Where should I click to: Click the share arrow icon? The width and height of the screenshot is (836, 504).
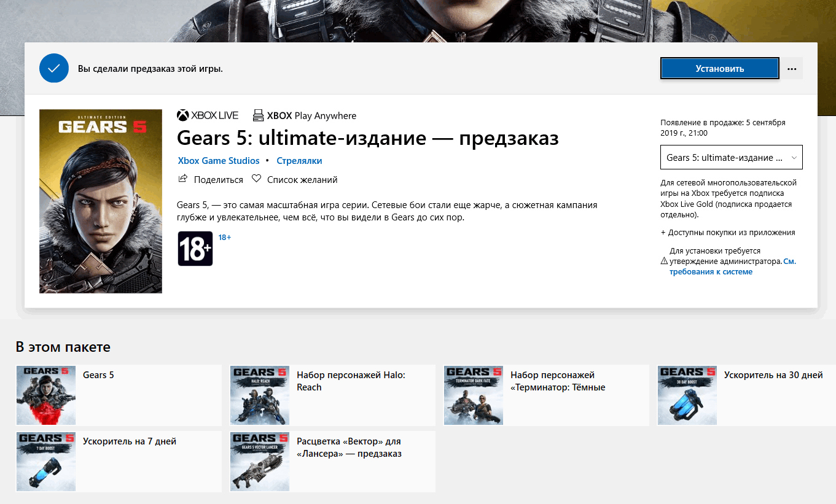click(x=182, y=179)
